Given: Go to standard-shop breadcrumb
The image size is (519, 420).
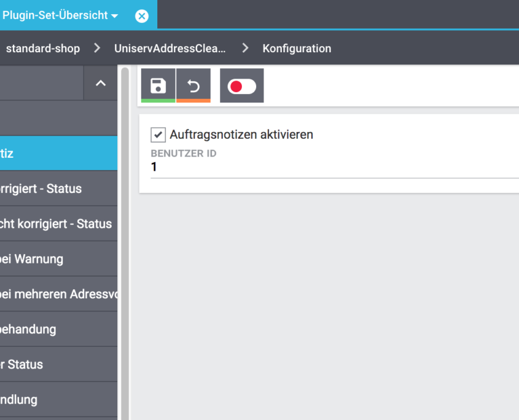Looking at the screenshot, I should 43,49.
